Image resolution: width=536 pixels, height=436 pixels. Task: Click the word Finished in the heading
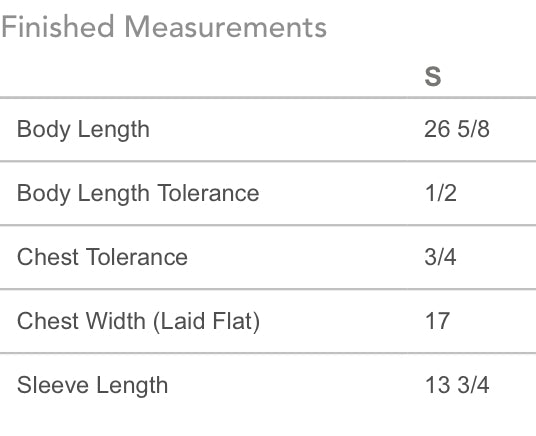tap(58, 27)
